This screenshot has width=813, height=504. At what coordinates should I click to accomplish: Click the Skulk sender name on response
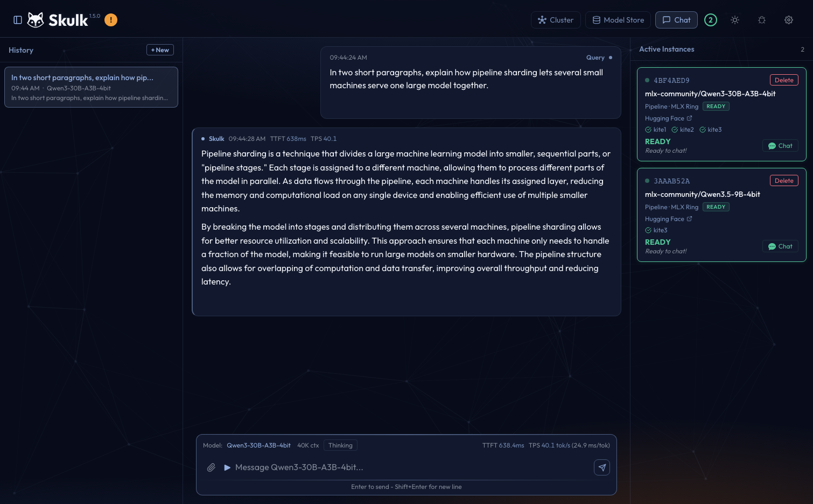pos(216,139)
